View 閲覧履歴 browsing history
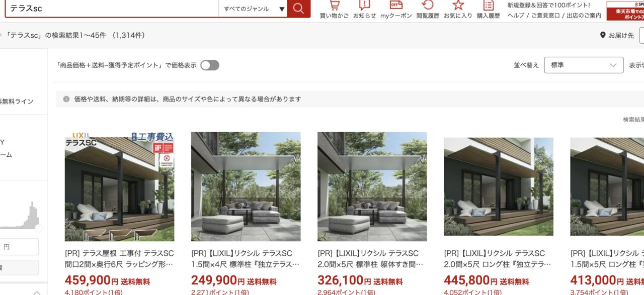The width and height of the screenshot is (644, 295). point(428,10)
